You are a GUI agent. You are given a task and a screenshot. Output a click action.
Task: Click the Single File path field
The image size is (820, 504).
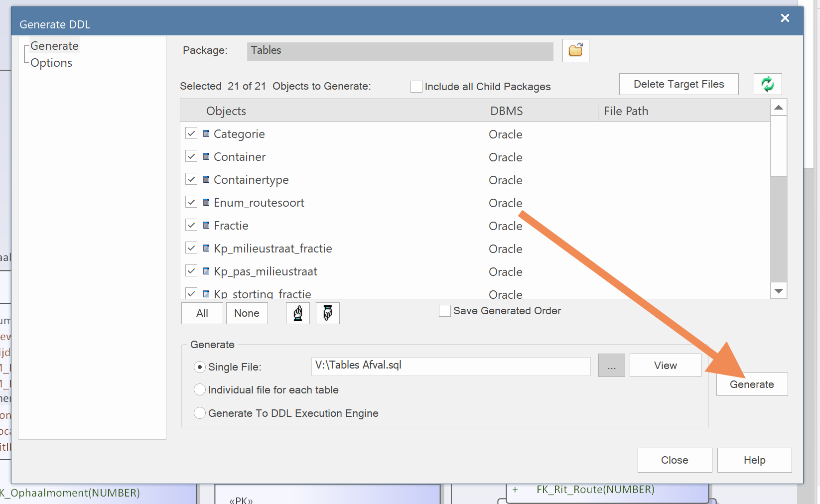(x=450, y=366)
